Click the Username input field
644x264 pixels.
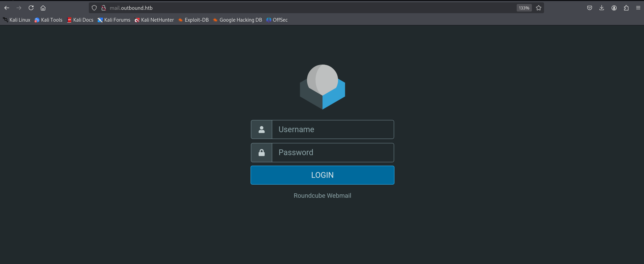point(333,129)
